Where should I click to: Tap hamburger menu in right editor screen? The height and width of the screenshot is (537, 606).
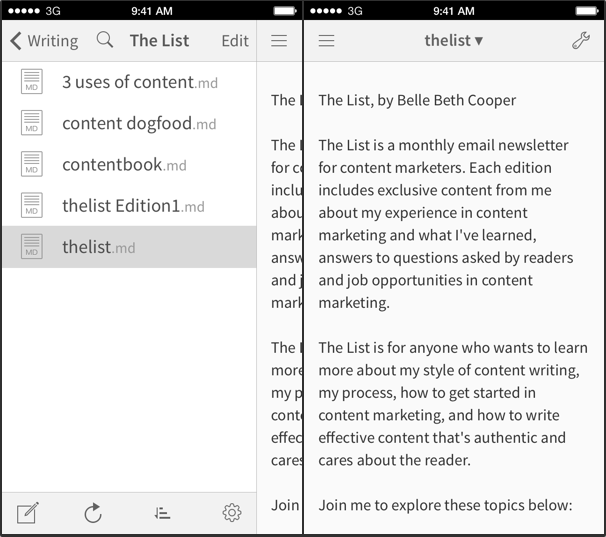click(326, 41)
